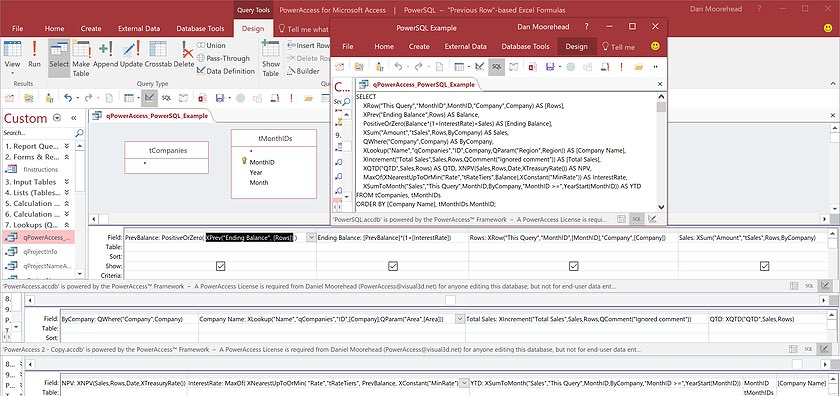This screenshot has height=396, width=840.
Task: Click SQL view icon in PowerSQL Example toolbar
Action: (497, 66)
